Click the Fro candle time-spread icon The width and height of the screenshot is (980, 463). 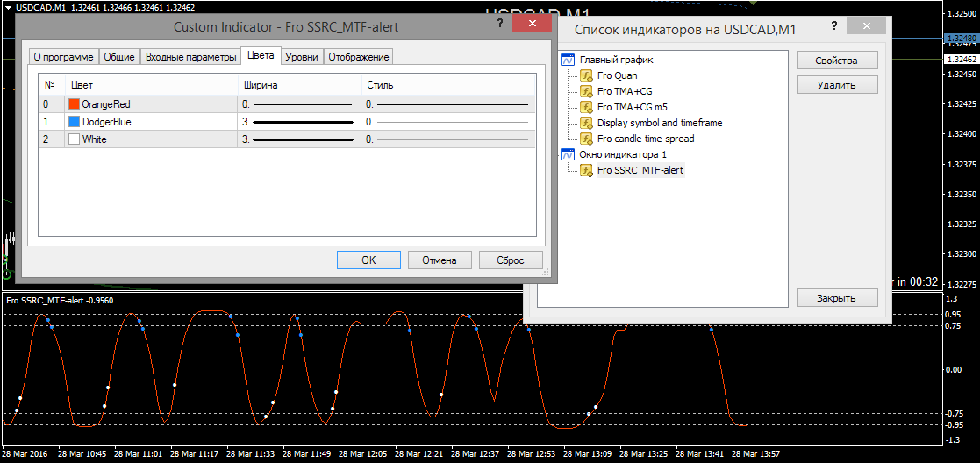(x=586, y=138)
